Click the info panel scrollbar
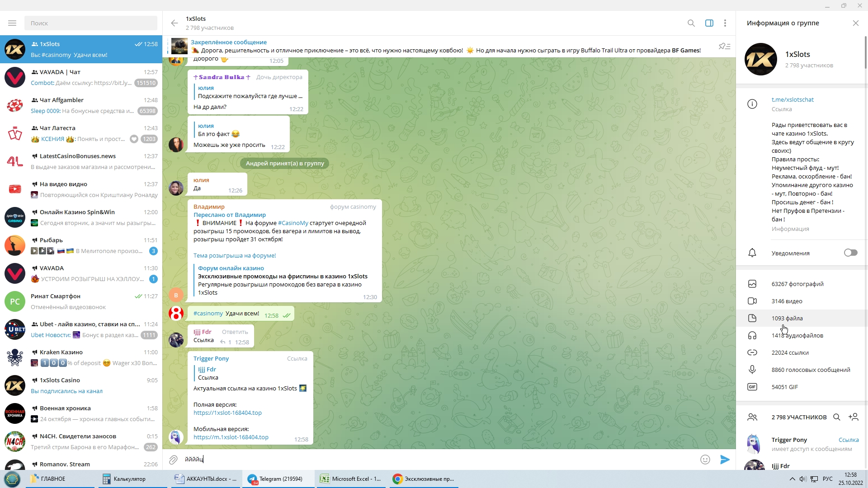The image size is (868, 488). pos(866,52)
